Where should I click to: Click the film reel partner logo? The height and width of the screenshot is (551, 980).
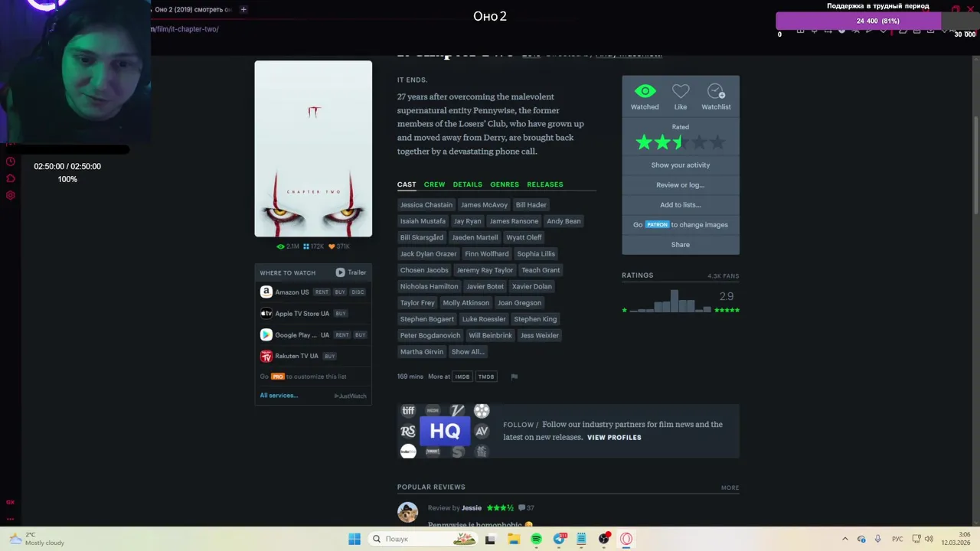[x=482, y=411]
